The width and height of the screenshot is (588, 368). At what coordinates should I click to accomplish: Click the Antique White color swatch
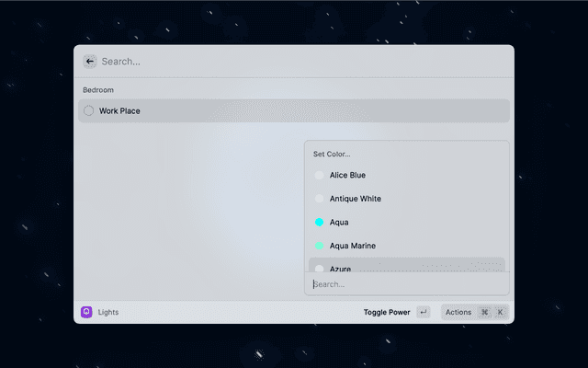320,199
